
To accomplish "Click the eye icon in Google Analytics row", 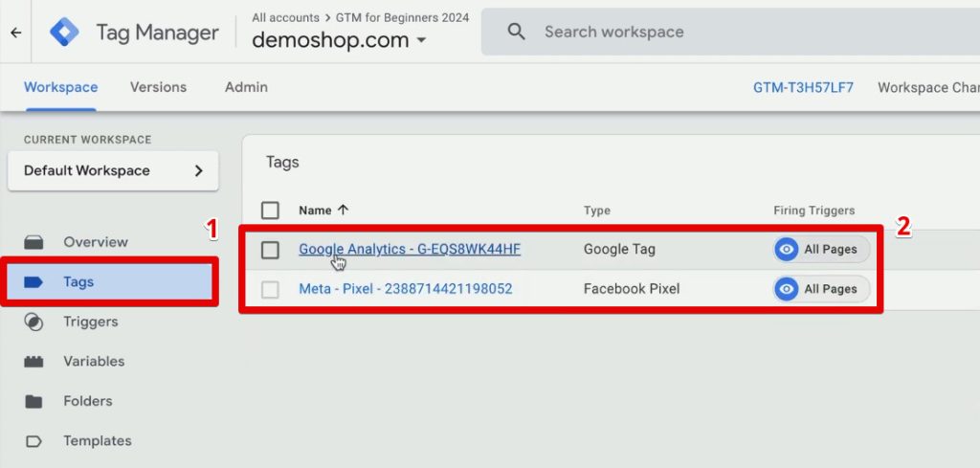I will tap(787, 249).
